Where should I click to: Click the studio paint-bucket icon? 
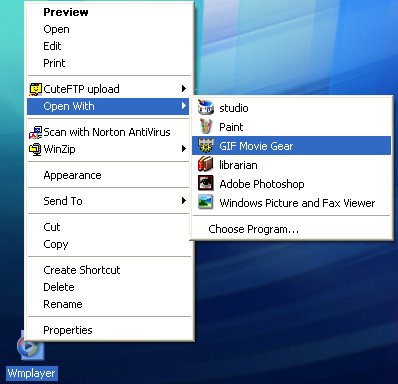pyautogui.click(x=205, y=108)
